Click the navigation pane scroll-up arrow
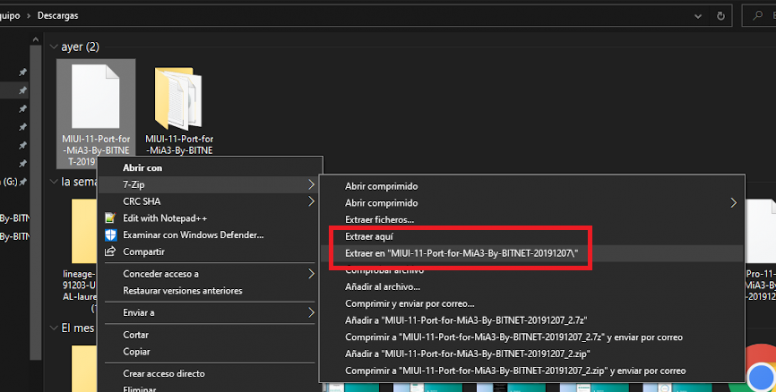Image resolution: width=776 pixels, height=392 pixels. pos(35,39)
